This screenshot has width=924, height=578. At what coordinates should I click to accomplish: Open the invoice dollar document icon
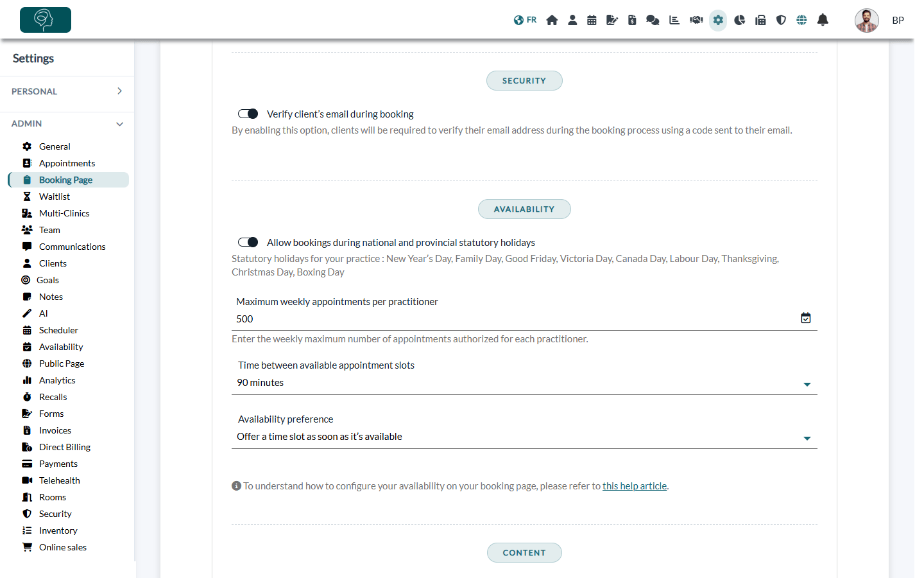pyautogui.click(x=632, y=20)
